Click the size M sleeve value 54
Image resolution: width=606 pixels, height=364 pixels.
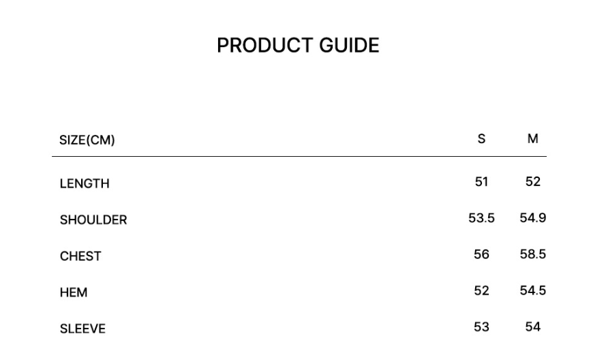point(533,327)
